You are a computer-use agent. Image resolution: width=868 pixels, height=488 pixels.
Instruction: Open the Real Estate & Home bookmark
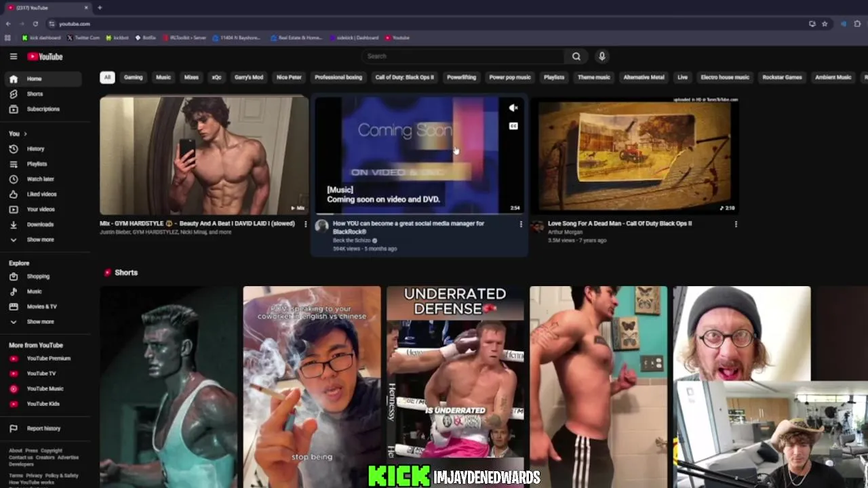pyautogui.click(x=296, y=38)
